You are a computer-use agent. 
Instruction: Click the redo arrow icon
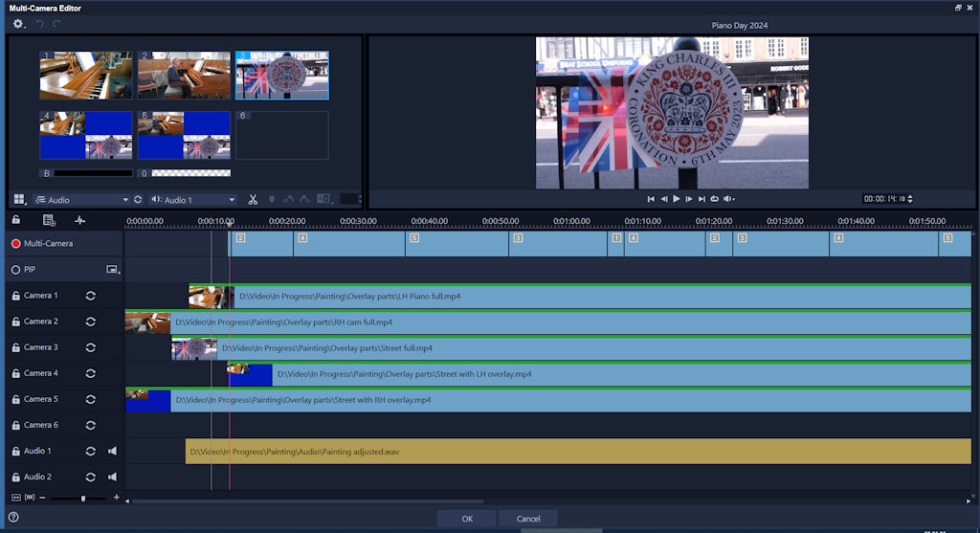click(x=56, y=24)
